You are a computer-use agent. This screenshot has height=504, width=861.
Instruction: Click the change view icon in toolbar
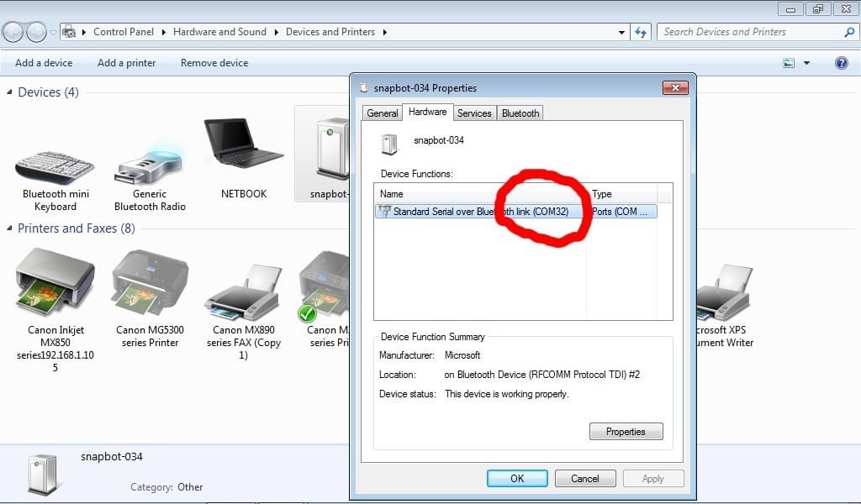[x=789, y=63]
